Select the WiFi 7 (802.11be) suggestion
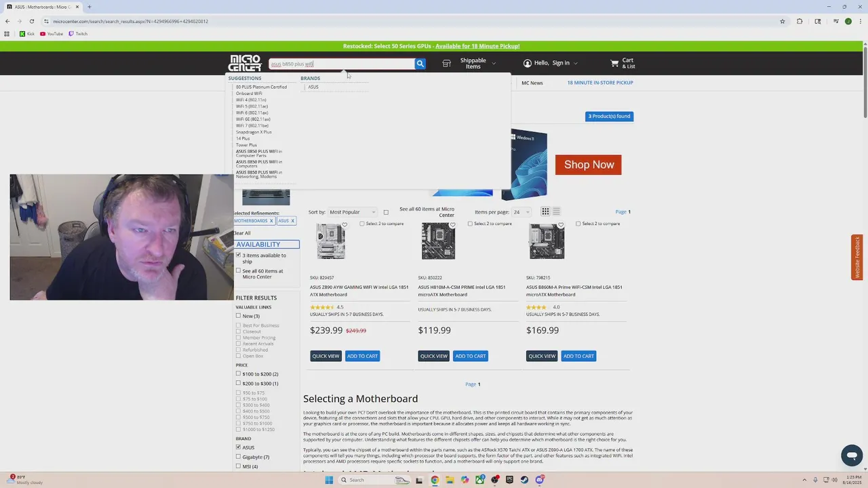 [x=252, y=125]
